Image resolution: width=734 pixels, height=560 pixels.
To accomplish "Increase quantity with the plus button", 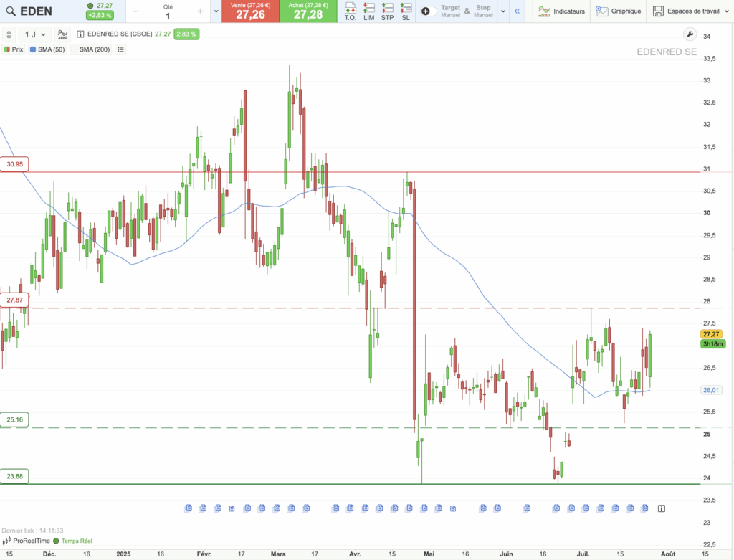I will 201,11.
